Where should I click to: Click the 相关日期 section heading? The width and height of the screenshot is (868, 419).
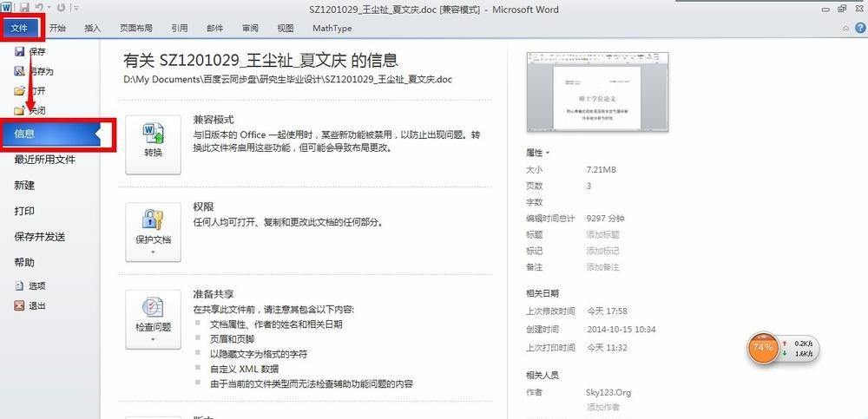pyautogui.click(x=542, y=294)
